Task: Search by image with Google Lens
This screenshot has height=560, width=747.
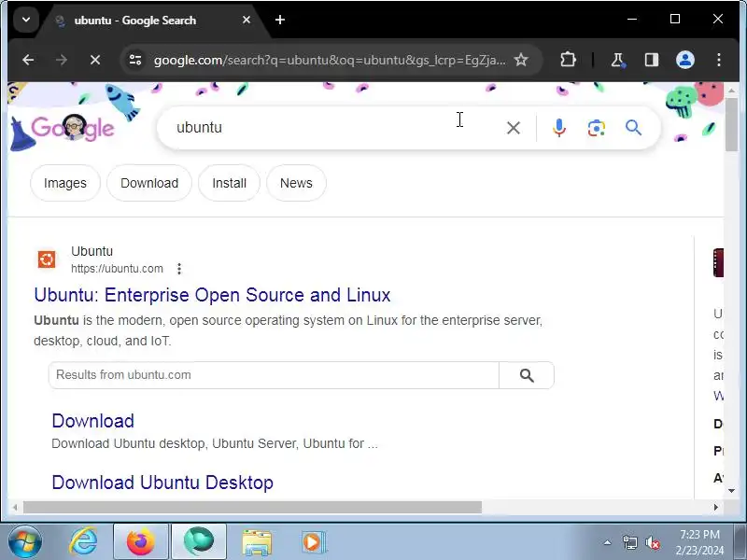Action: [x=597, y=128]
